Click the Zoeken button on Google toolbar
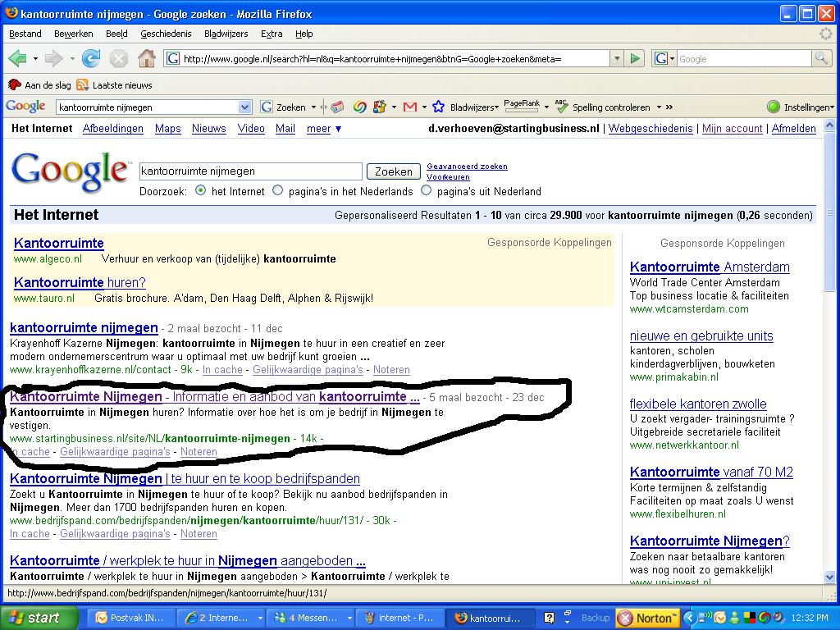Screen dimensions: 840x630 point(284,107)
